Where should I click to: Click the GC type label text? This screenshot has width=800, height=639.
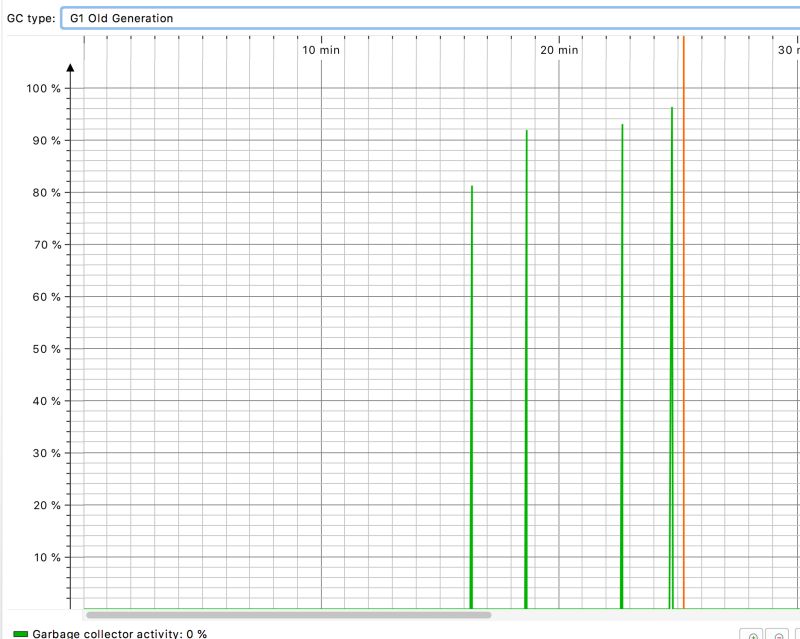[x=30, y=17]
